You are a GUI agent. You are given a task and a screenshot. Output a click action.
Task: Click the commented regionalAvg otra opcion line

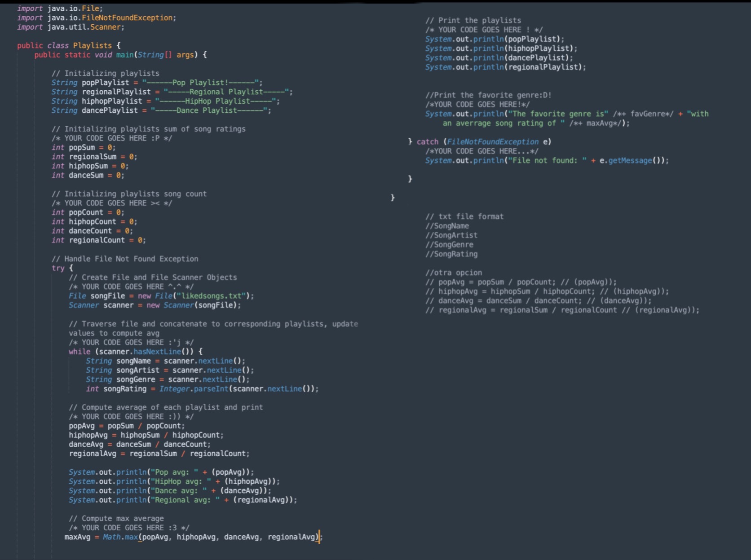click(561, 310)
